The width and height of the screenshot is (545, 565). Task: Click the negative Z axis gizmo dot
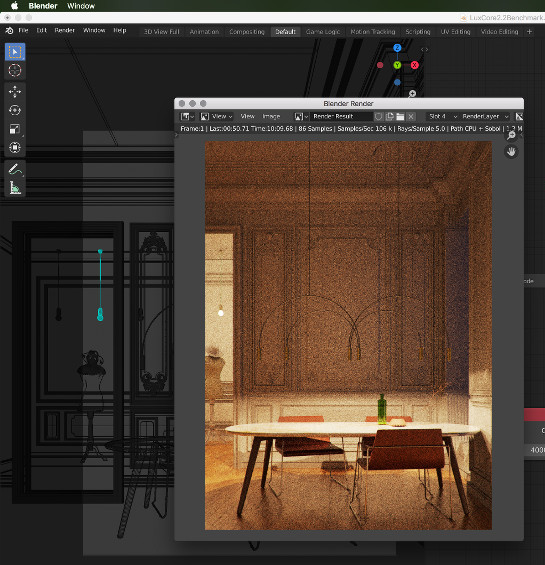click(397, 83)
